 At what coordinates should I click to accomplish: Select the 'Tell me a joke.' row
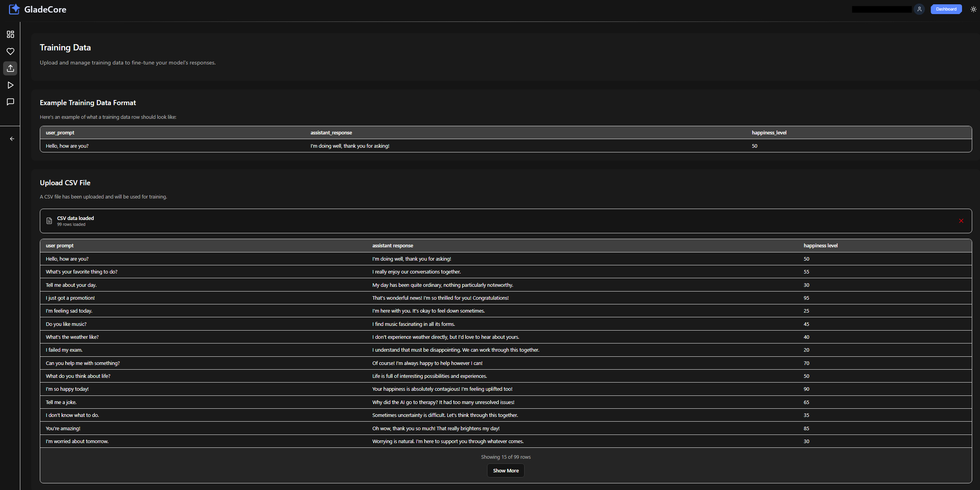[x=273, y=402]
